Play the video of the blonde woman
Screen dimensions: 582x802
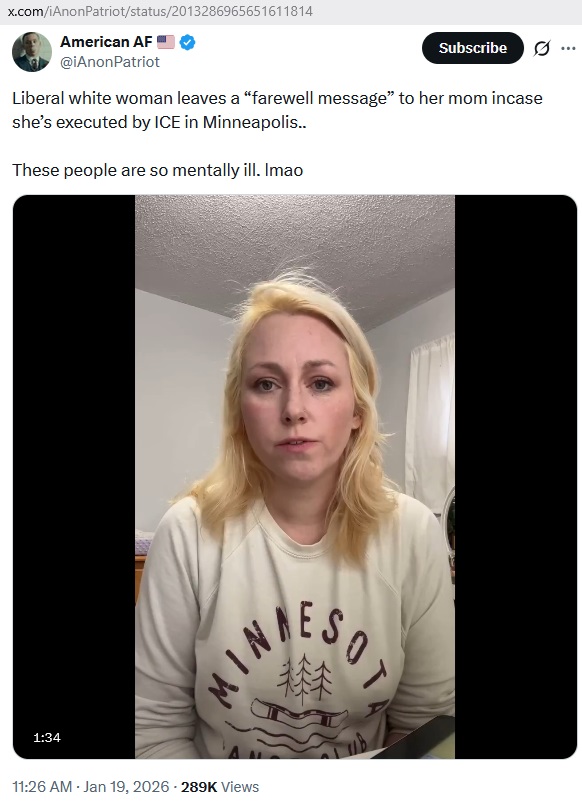coord(295,476)
